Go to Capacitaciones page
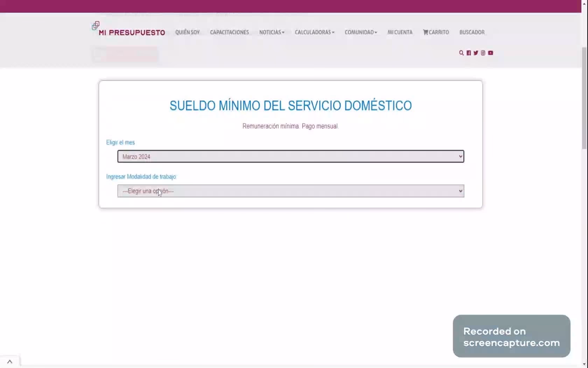The width and height of the screenshot is (588, 368). click(x=229, y=32)
